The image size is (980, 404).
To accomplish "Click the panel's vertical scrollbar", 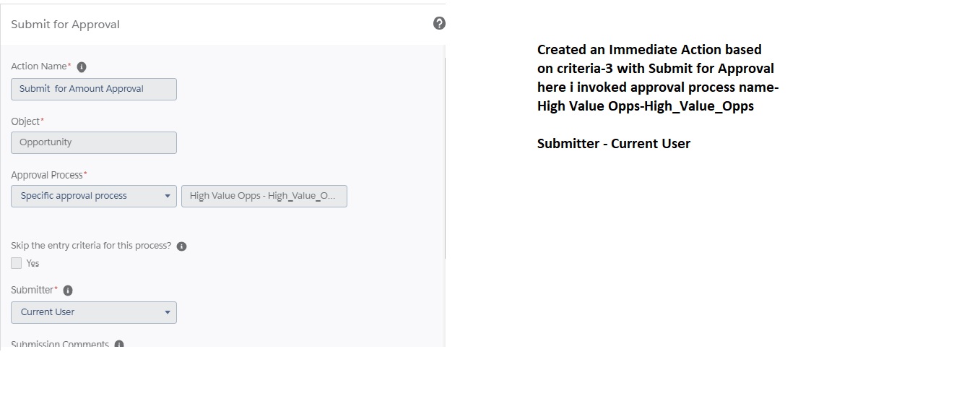I will tap(445, 159).
